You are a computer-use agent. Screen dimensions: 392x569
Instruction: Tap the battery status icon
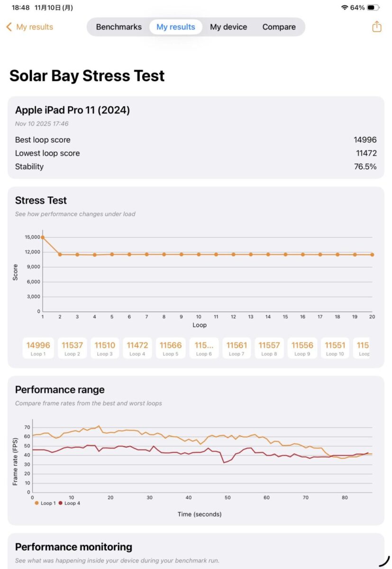pos(373,8)
